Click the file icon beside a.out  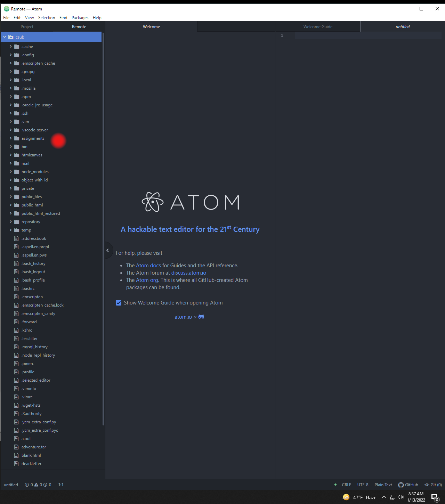16,439
